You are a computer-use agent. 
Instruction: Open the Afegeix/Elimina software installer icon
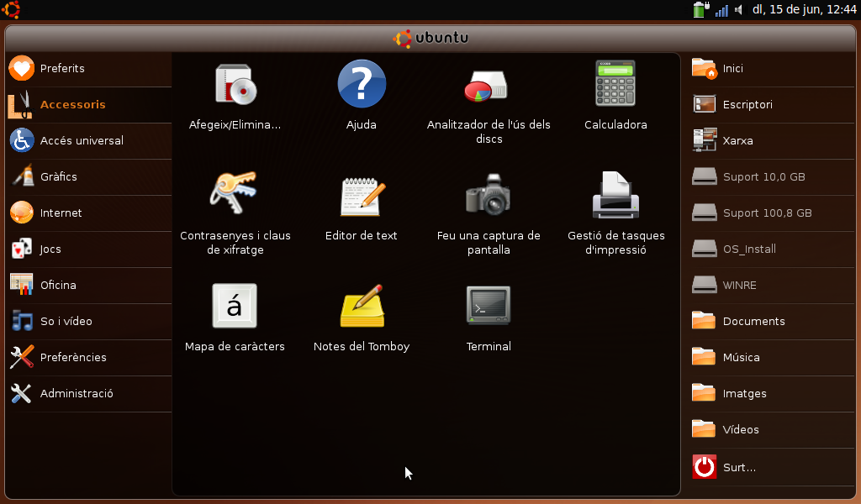(235, 85)
